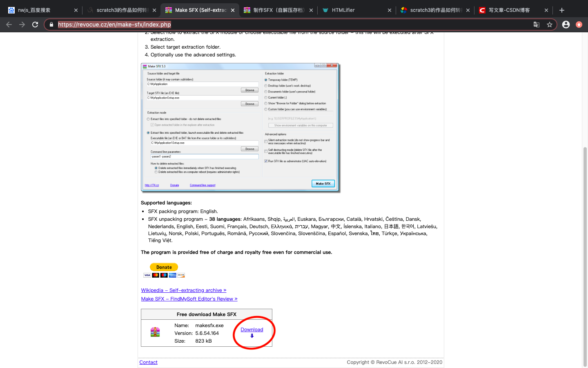Click the copyright RevoCue AI s.r.o. text
This screenshot has width=588, height=368.
pos(394,362)
